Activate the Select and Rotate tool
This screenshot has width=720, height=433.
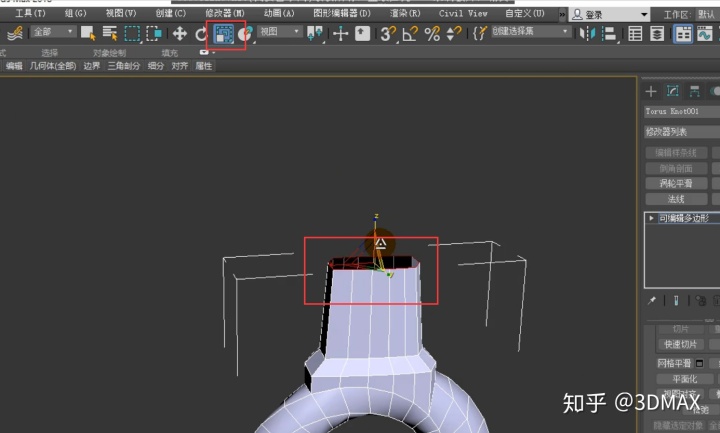tap(201, 34)
